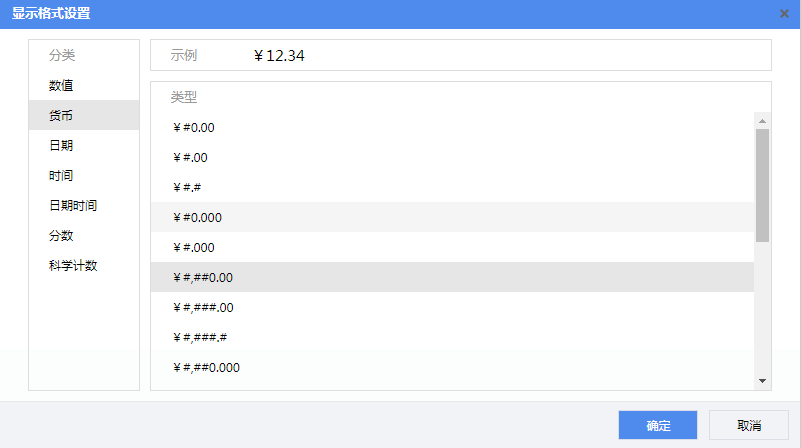Viewport: 801px width, 448px height.
Task: Choose the ¥#,##0.000 format type
Action: click(206, 367)
